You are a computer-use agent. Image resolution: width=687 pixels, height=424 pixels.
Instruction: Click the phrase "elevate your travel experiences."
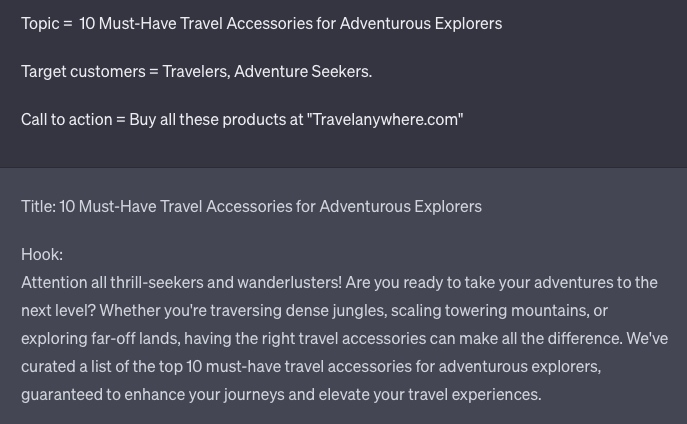point(430,395)
